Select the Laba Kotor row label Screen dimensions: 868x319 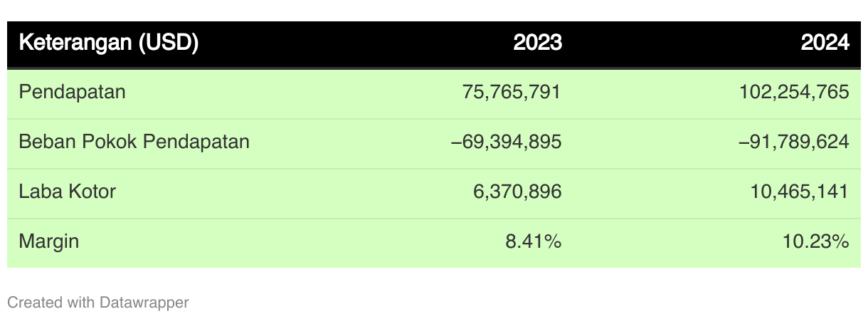[x=67, y=192]
